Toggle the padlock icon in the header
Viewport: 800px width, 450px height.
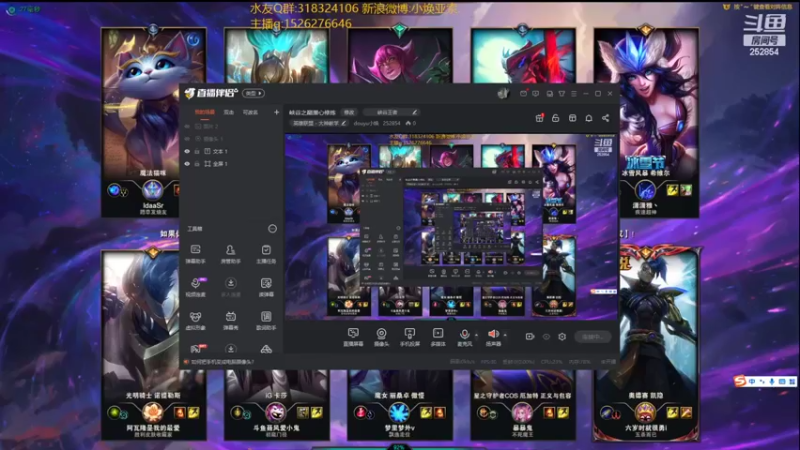[x=556, y=118]
